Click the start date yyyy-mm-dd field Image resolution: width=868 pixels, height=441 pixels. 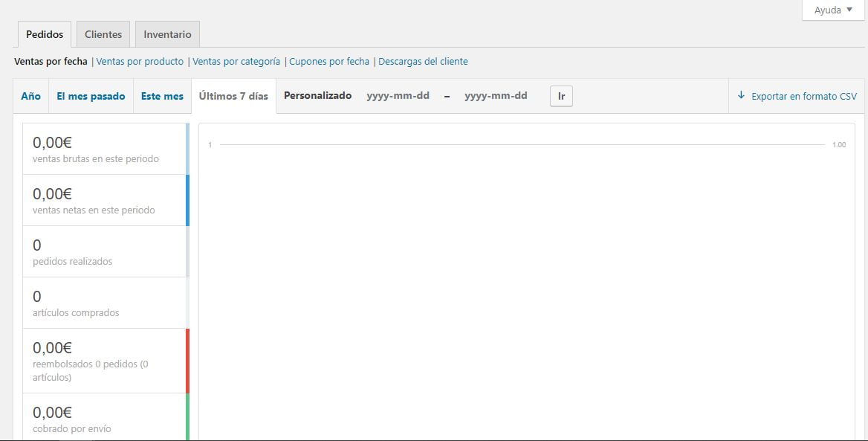(x=398, y=95)
